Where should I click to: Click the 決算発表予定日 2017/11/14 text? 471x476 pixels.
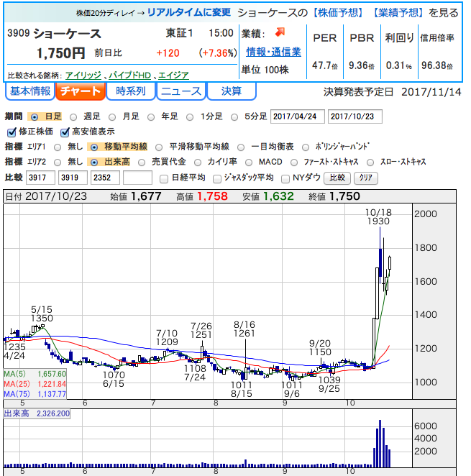393,92
